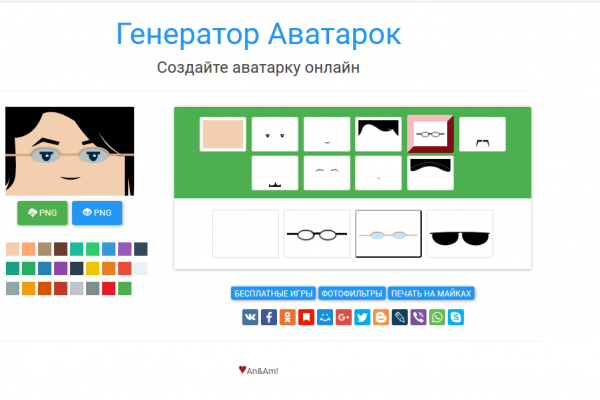Share on Twitter

(x=362, y=317)
